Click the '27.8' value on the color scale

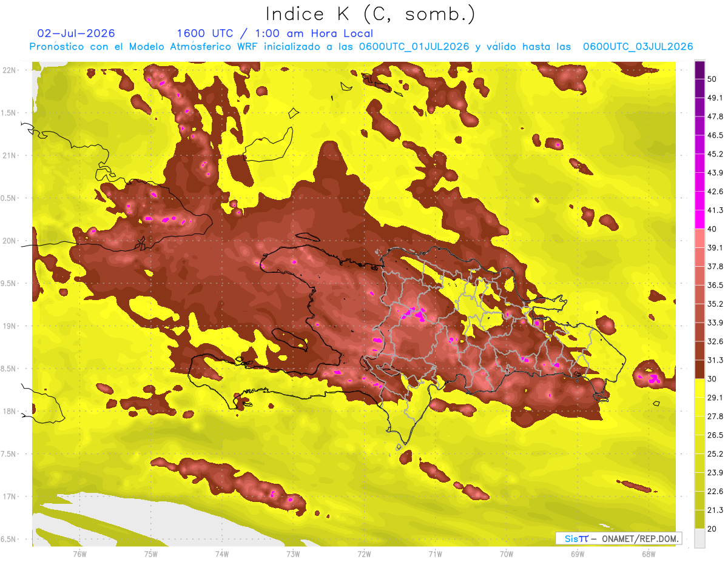[x=715, y=416]
